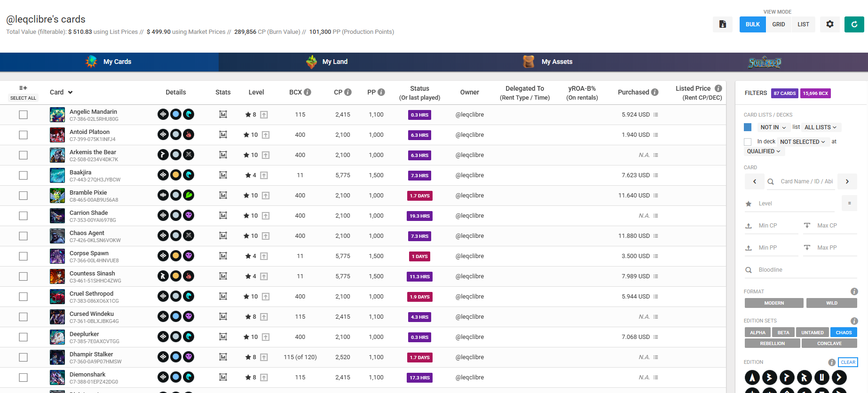Go to next card with right chevron
This screenshot has height=393, width=868.
[x=847, y=181]
